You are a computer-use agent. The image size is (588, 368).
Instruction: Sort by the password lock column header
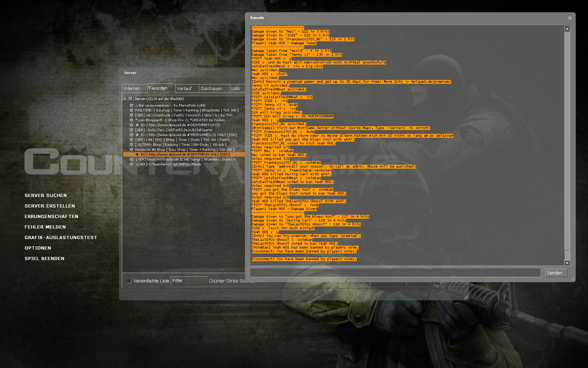click(125, 98)
